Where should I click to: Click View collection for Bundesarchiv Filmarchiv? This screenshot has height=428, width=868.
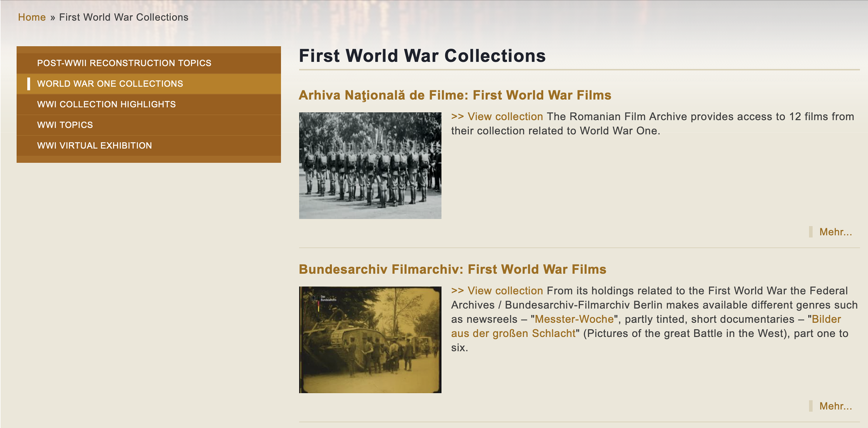tap(497, 291)
